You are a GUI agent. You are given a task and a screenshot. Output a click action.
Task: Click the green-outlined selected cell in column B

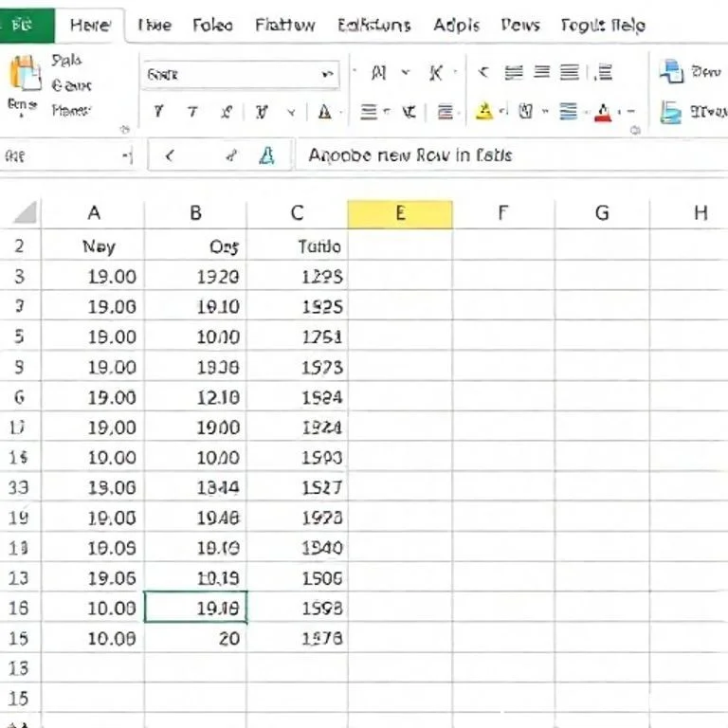point(195,608)
